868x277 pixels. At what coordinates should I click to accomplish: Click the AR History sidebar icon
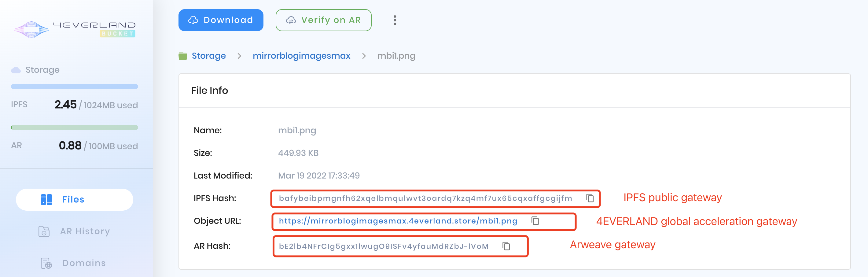pyautogui.click(x=44, y=231)
